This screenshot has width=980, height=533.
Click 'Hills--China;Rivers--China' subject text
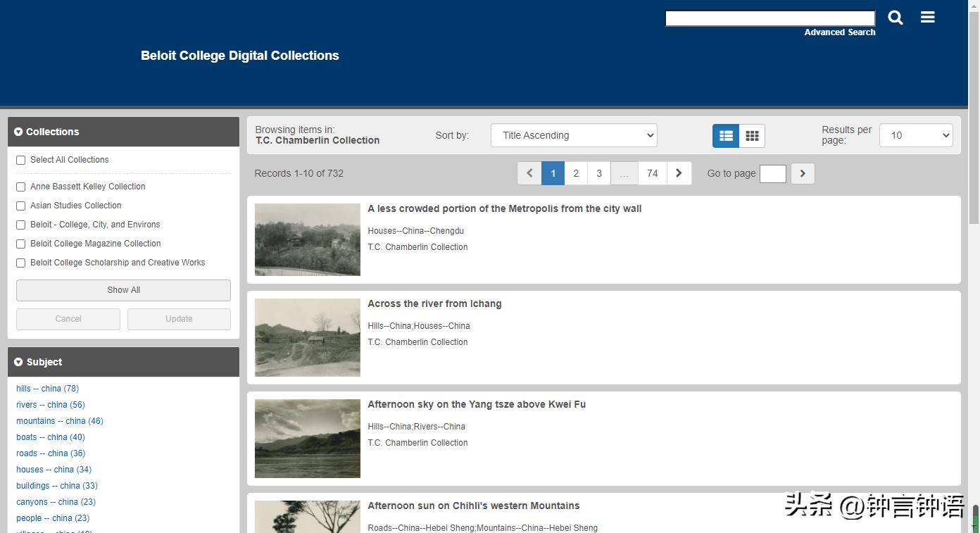pos(417,427)
